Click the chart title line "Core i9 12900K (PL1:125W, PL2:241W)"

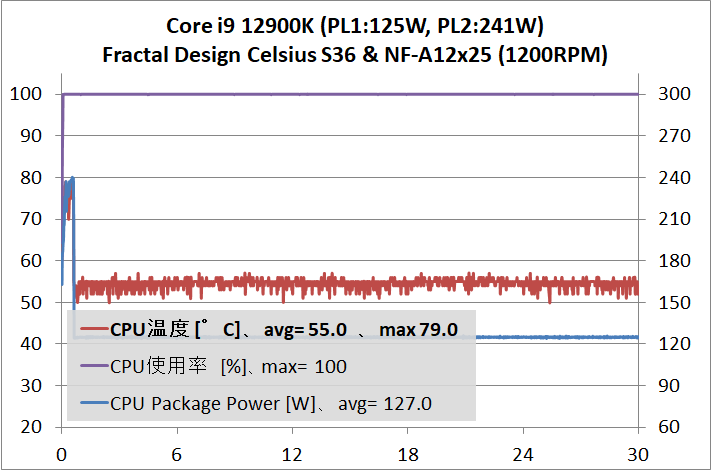355,26
